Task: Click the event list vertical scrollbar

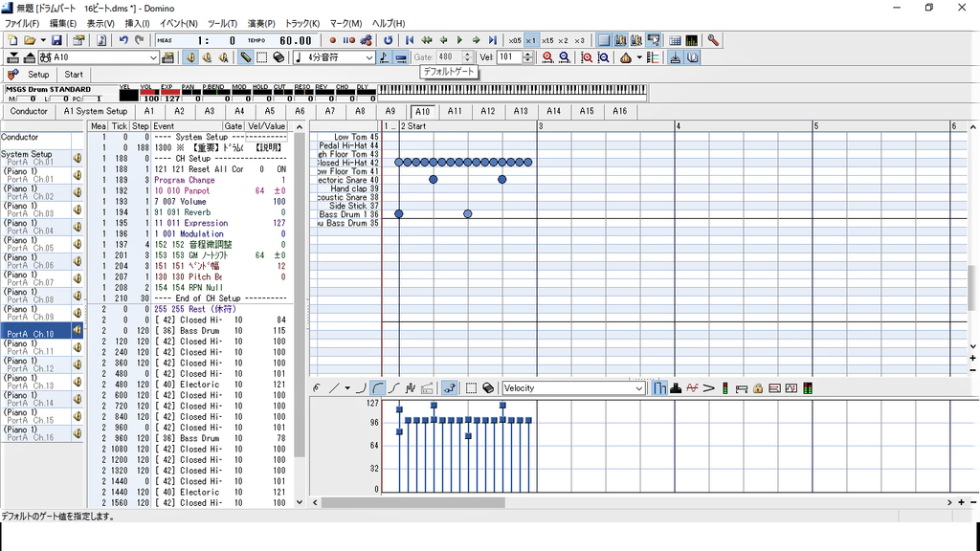Action: coord(300,295)
